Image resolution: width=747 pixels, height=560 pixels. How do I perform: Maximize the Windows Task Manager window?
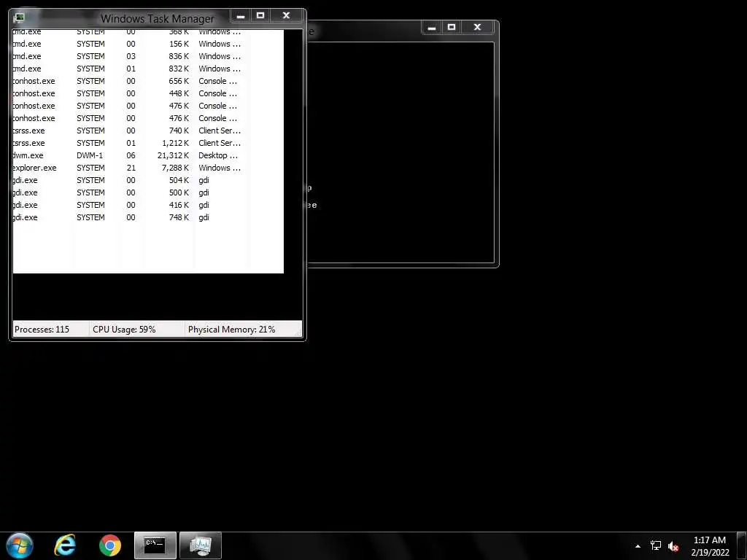[x=260, y=16]
